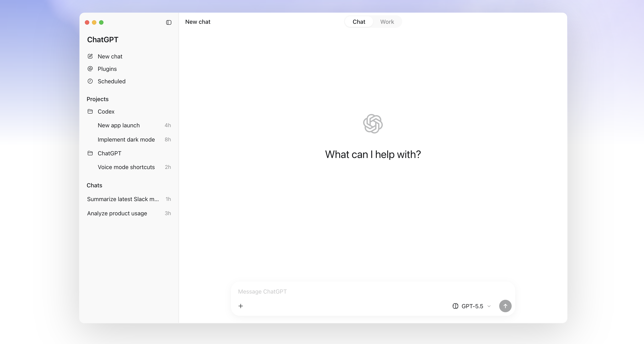Open the Plugins page
This screenshot has width=644, height=344.
tap(129, 69)
